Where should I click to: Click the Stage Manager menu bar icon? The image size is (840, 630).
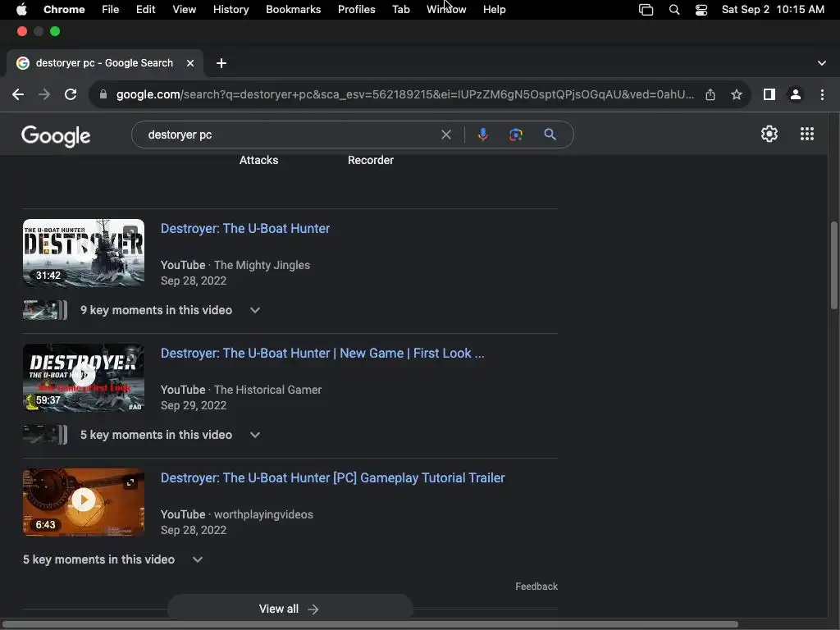click(646, 10)
